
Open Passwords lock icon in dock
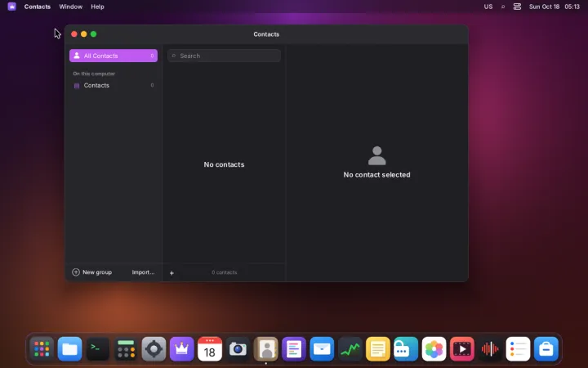(x=406, y=349)
